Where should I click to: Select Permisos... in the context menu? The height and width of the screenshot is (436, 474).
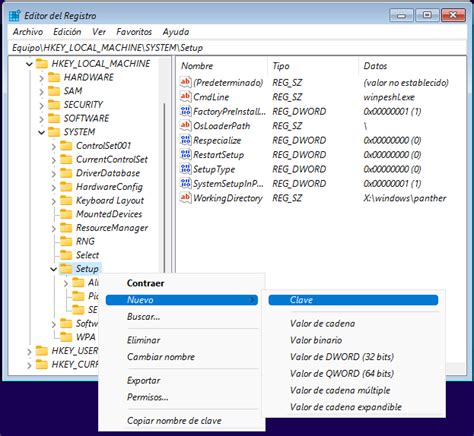[182, 397]
